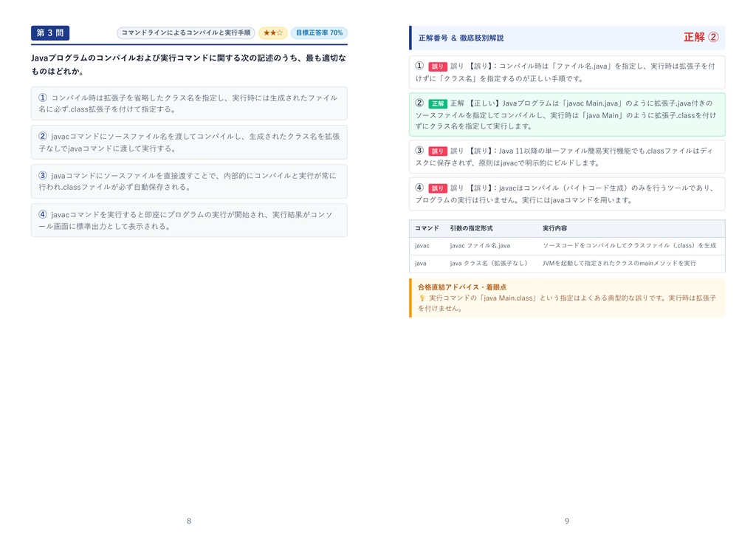
Task: Select answer option ④ about javac starting execution immediately
Action: (x=189, y=221)
